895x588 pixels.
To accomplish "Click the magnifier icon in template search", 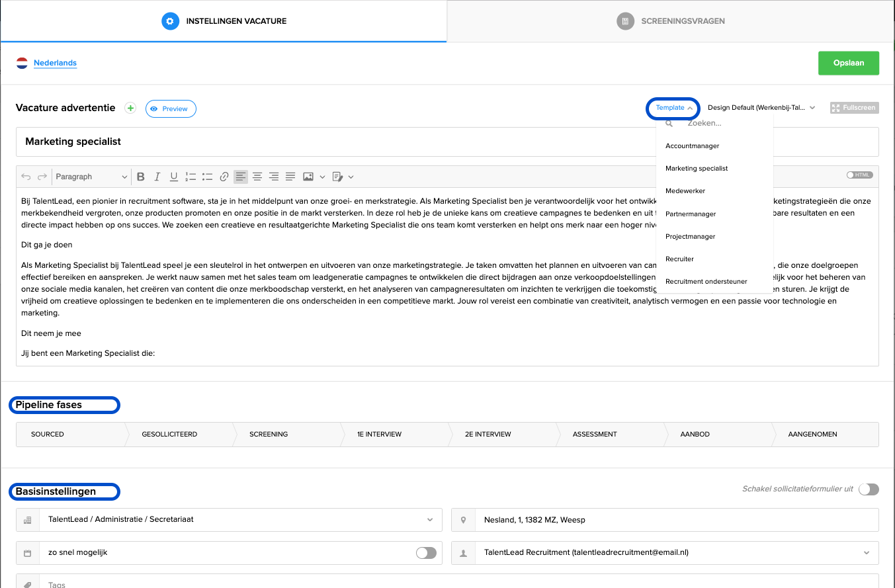I will [669, 123].
